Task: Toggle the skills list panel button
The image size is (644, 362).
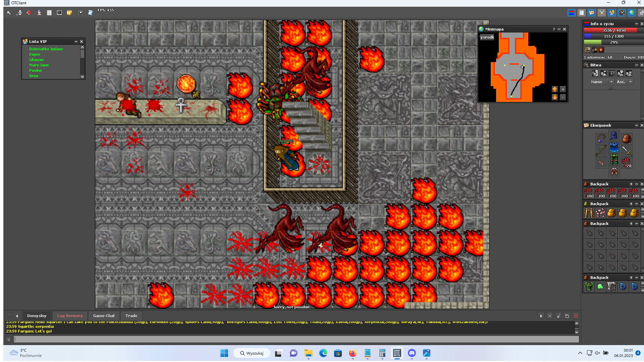Action: click(x=582, y=13)
